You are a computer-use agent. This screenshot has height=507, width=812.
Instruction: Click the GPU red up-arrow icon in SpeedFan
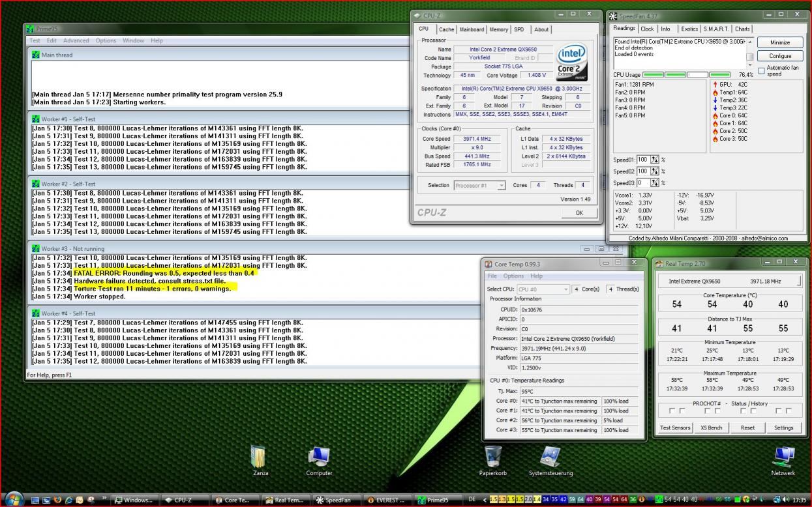(x=715, y=85)
